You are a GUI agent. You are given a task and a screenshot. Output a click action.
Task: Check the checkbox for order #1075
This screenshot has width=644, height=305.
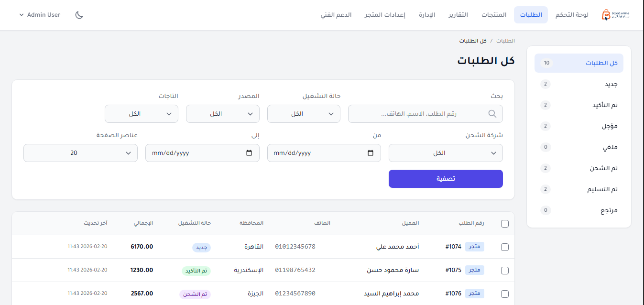[x=504, y=270]
